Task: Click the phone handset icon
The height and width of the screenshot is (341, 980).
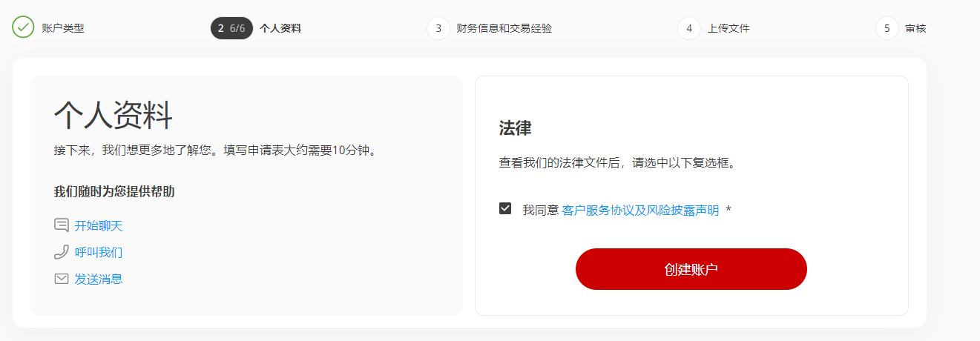Action: (x=62, y=252)
